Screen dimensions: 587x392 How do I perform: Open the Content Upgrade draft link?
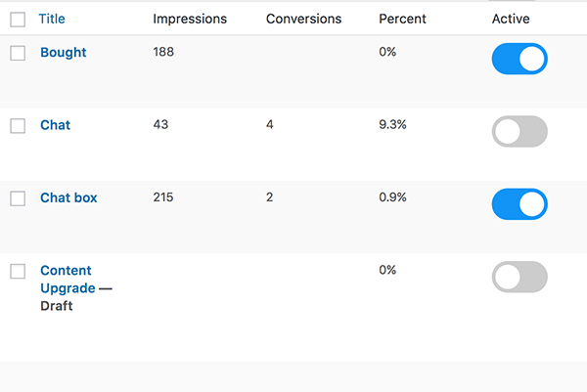[x=67, y=280]
